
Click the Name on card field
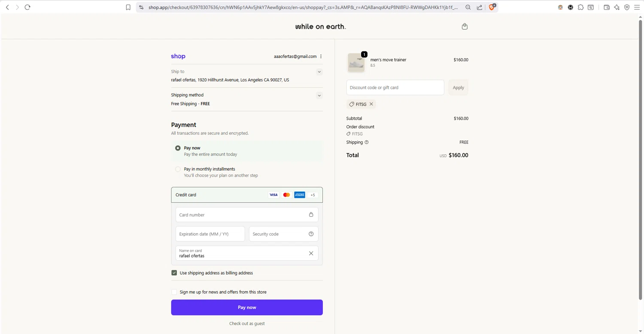[247, 253]
